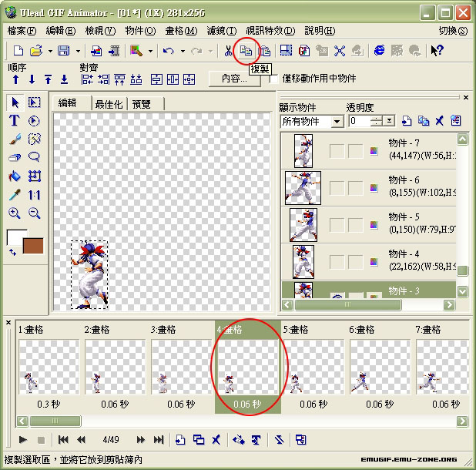476x470 pixels.
Task: Open the transparency value dropdown arrow
Action: (388, 121)
